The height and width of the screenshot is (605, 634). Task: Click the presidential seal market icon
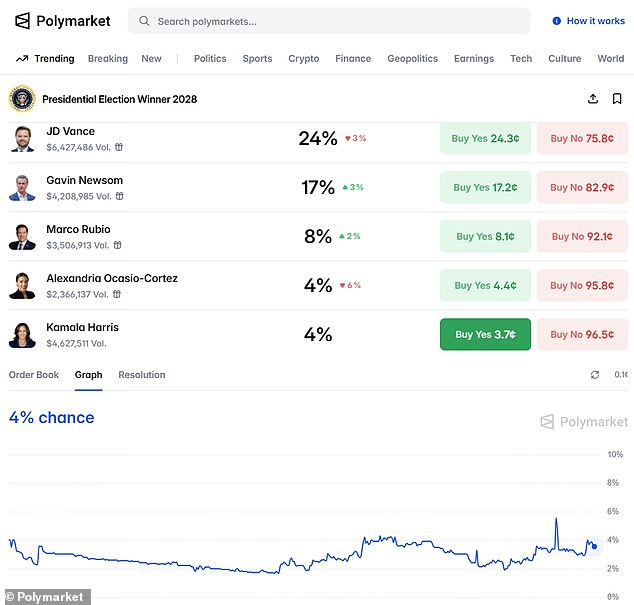coord(22,99)
